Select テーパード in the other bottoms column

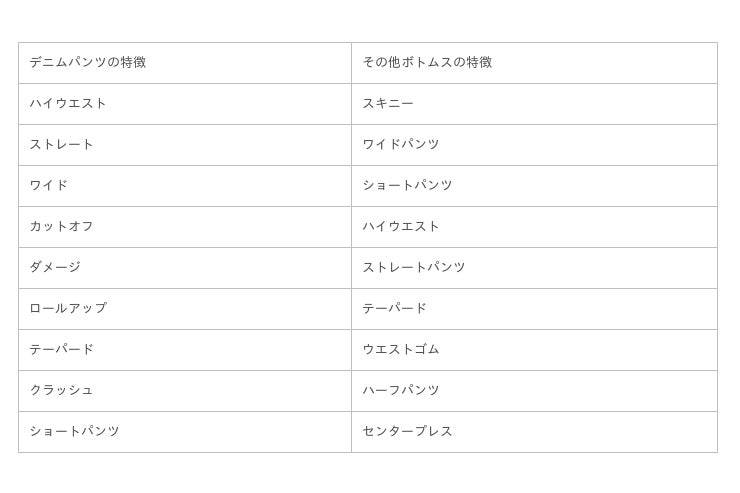[x=394, y=308]
